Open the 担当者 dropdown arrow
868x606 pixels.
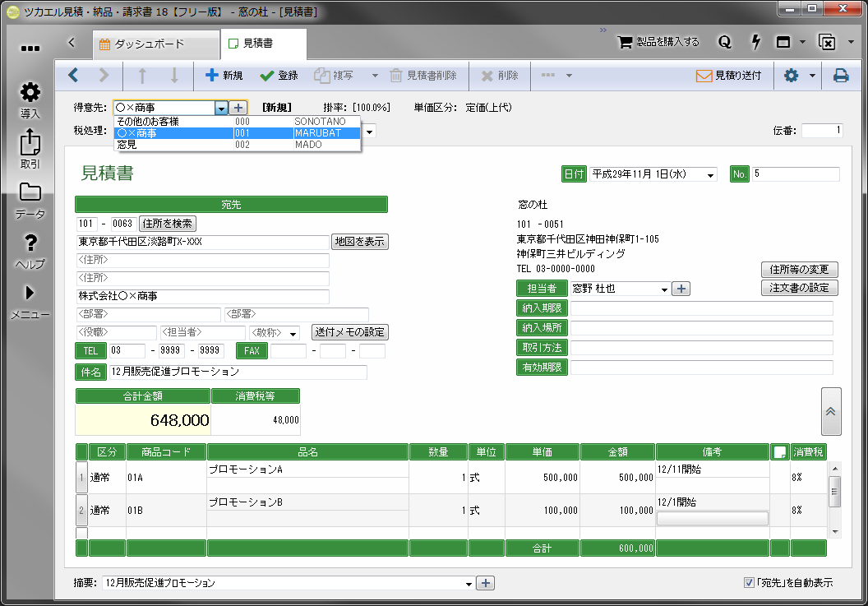click(x=664, y=289)
